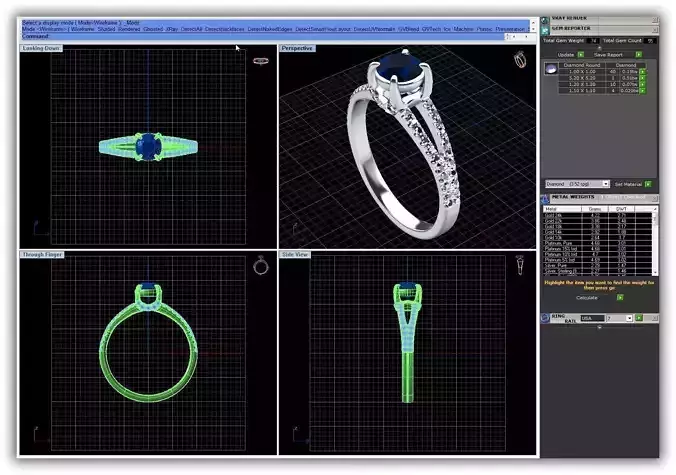Collapse the Gem Reporter panel with small arrow
Viewport: 676px width, 475px height.
(599, 48)
